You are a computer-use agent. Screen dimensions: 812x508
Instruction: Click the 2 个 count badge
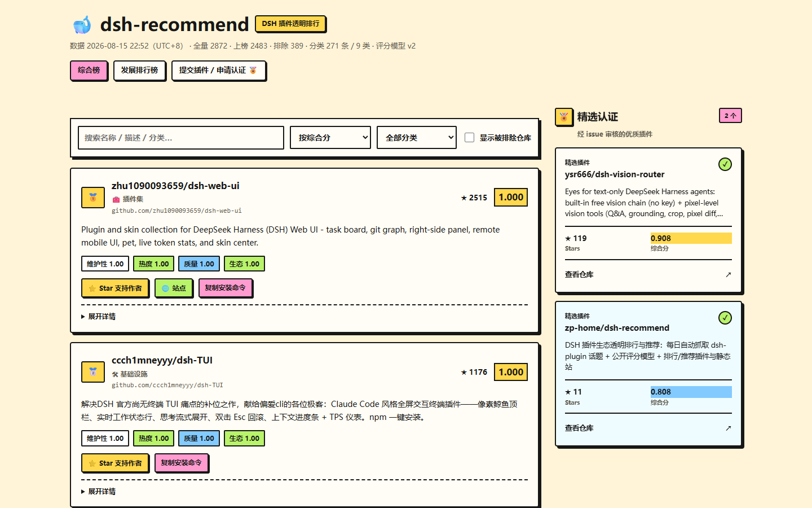tap(730, 116)
